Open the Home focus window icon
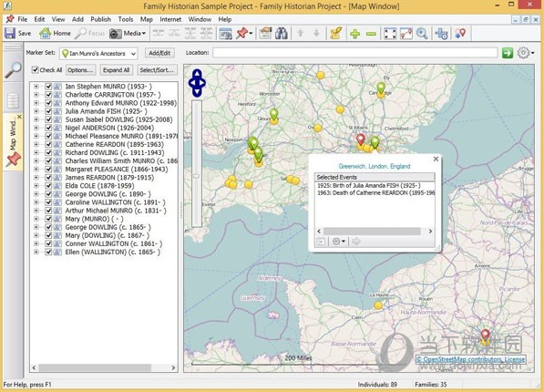Image resolution: width=544 pixels, height=392 pixels. pos(45,34)
